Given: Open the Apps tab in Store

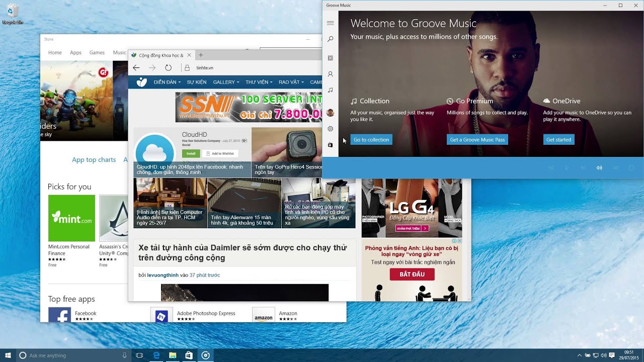Looking at the screenshot, I should pos(75,52).
